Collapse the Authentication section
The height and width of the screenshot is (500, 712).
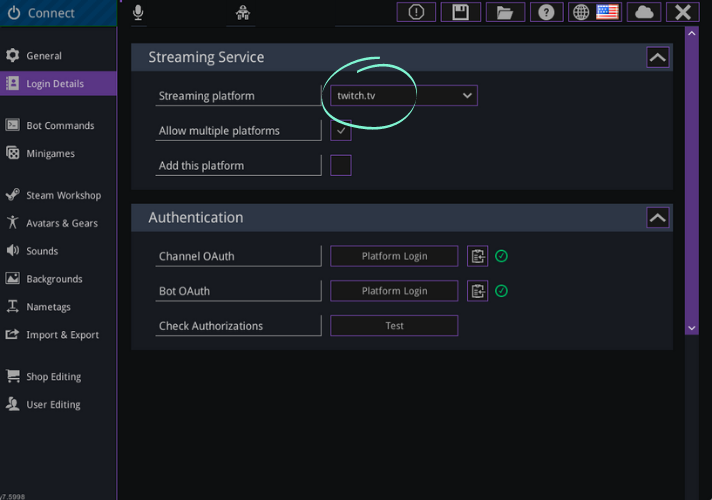pos(658,218)
